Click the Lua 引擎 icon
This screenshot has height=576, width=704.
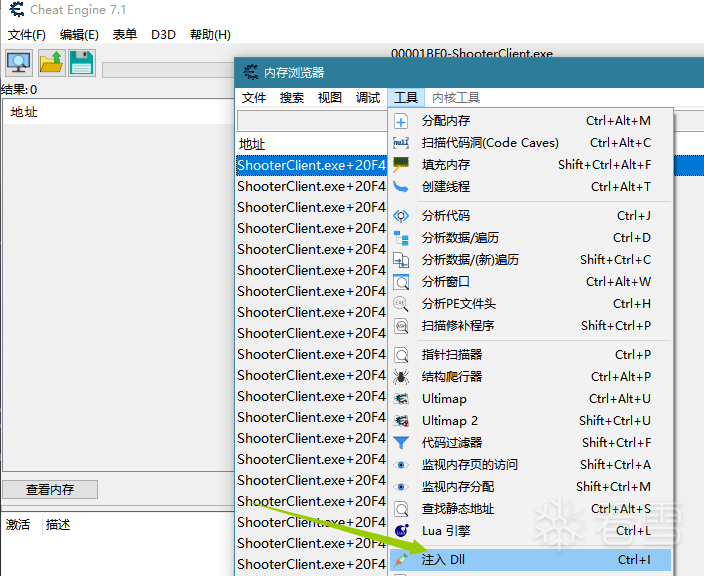click(401, 531)
